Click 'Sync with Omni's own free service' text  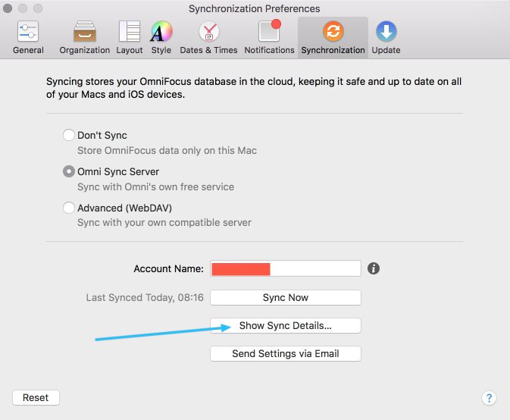point(155,187)
